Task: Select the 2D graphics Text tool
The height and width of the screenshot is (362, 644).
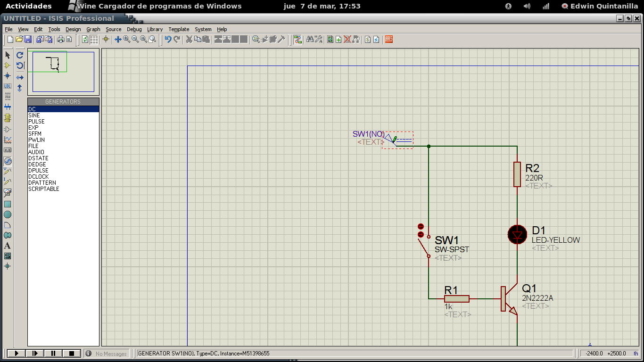Action: coord(7,245)
